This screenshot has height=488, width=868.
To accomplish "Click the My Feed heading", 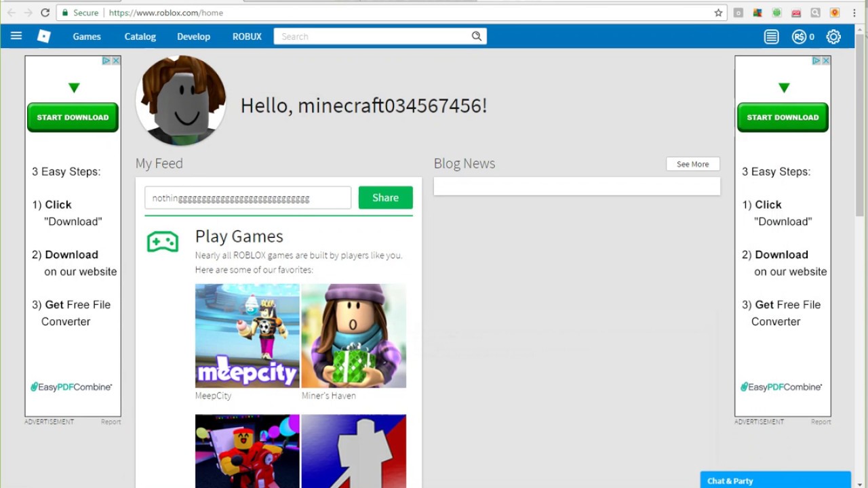I will coord(159,163).
